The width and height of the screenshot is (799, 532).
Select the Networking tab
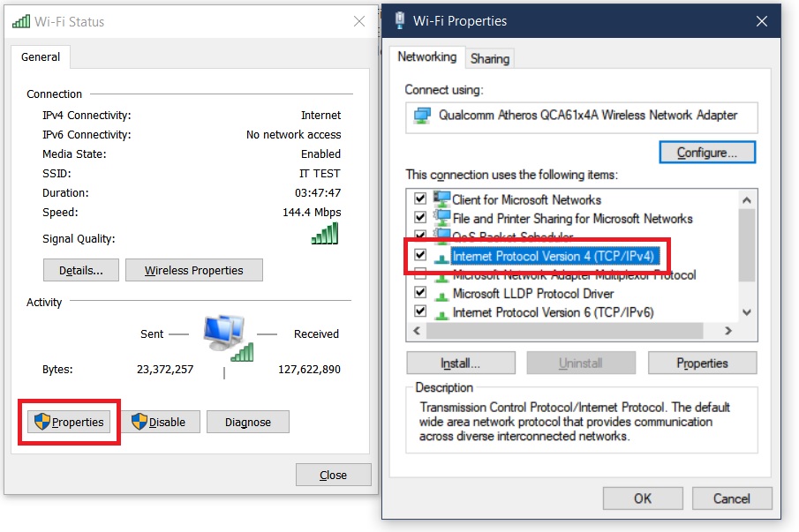coord(426,57)
